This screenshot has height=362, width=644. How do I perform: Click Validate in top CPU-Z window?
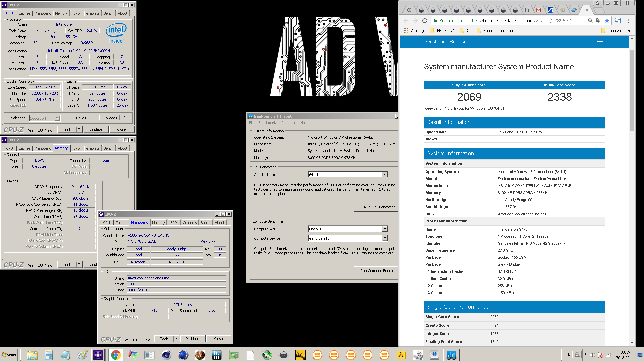pyautogui.click(x=96, y=129)
